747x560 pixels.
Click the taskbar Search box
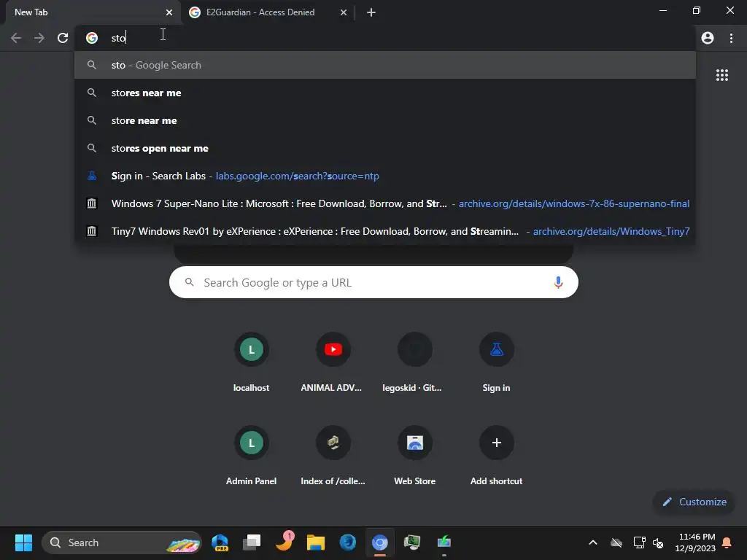click(122, 542)
